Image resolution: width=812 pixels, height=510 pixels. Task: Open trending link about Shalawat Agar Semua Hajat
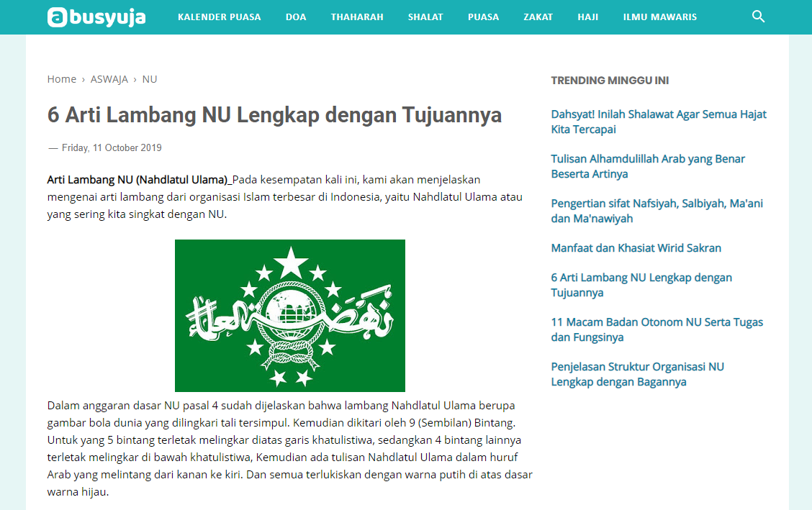[x=659, y=122]
